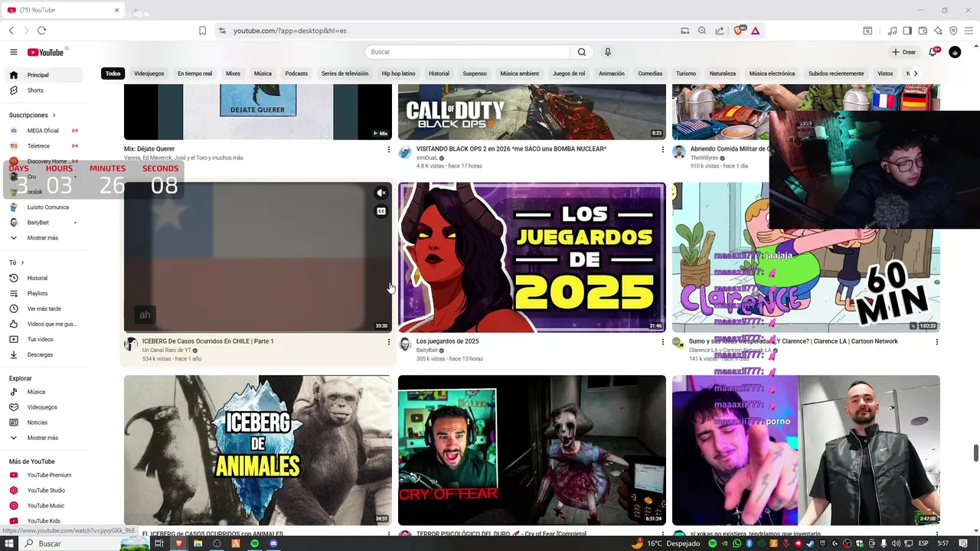This screenshot has width=980, height=551.
Task: Open the notifications bell
Action: [x=933, y=52]
